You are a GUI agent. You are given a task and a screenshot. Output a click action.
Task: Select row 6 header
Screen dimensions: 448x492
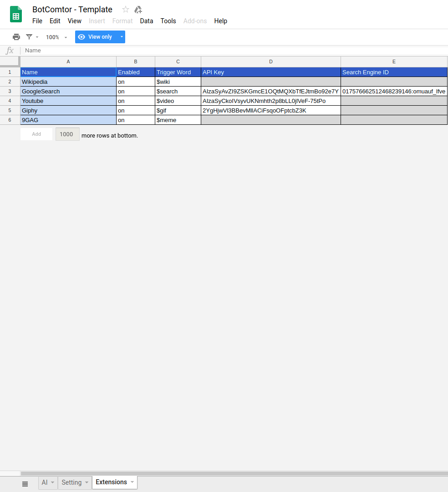point(10,120)
